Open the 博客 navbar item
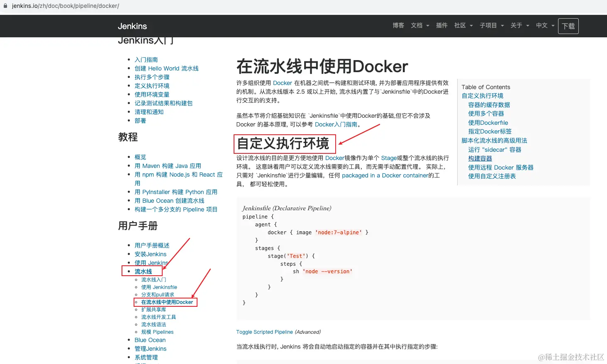 pos(398,26)
